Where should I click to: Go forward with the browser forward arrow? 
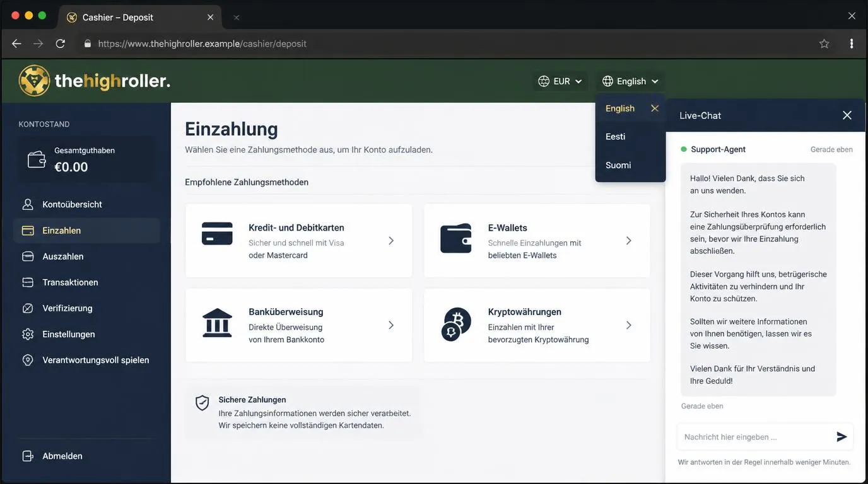pyautogui.click(x=38, y=43)
